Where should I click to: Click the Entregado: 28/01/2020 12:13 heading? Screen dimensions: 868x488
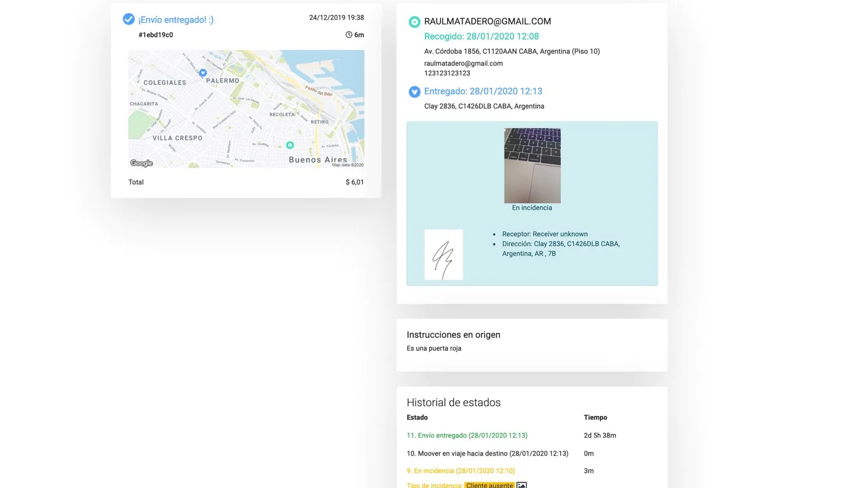pos(483,91)
